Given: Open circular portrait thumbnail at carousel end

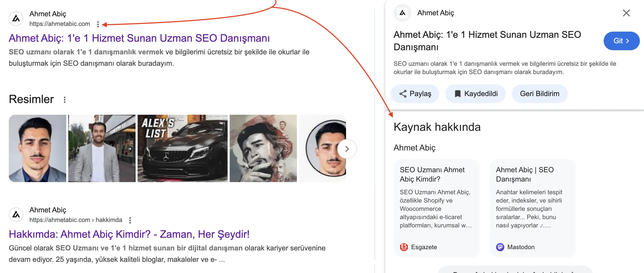Looking at the screenshot, I should coord(323,148).
